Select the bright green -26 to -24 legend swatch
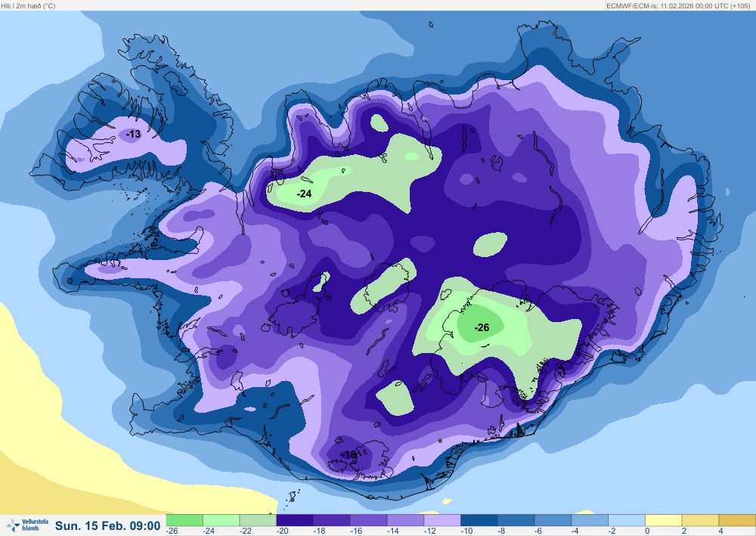This screenshot has width=756, height=536. (184, 520)
